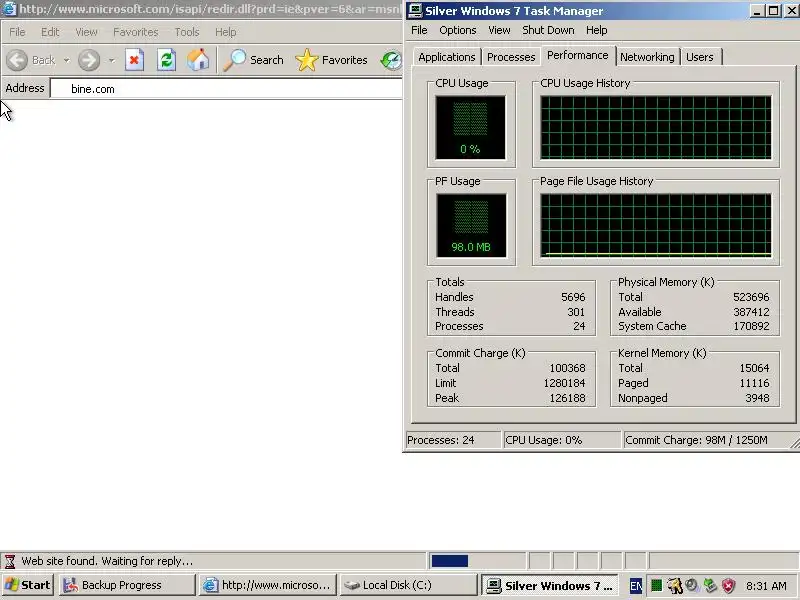
Task: Click the red security shield tray icon
Action: 729,585
